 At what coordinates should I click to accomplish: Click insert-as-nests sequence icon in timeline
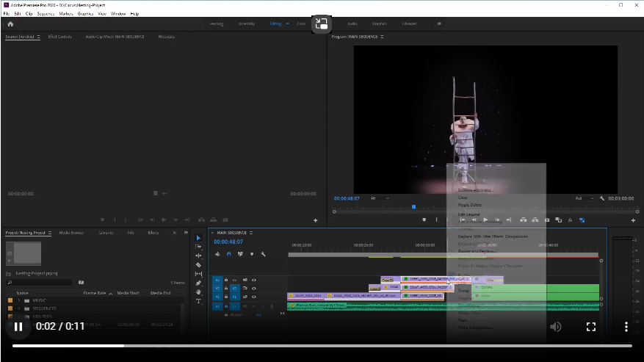pos(217,254)
